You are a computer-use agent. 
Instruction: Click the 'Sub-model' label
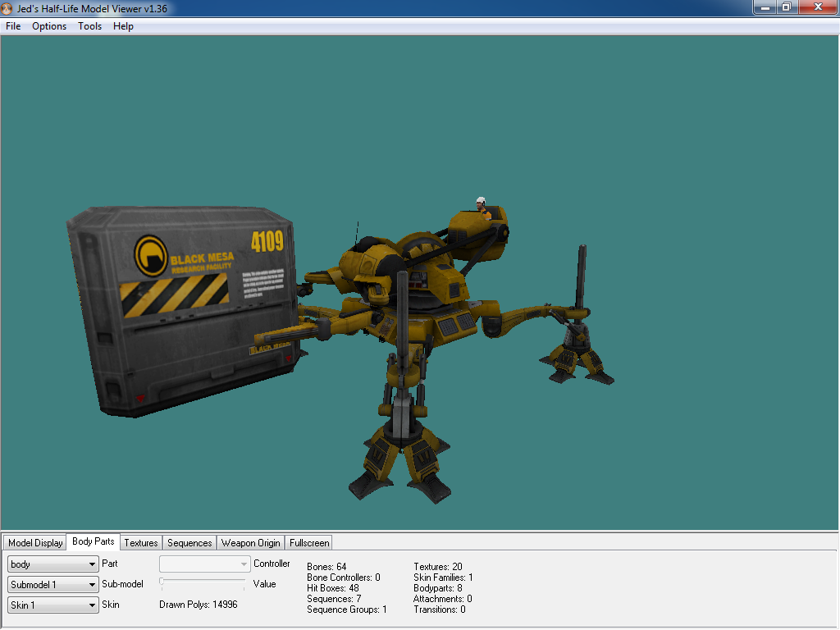coord(123,584)
